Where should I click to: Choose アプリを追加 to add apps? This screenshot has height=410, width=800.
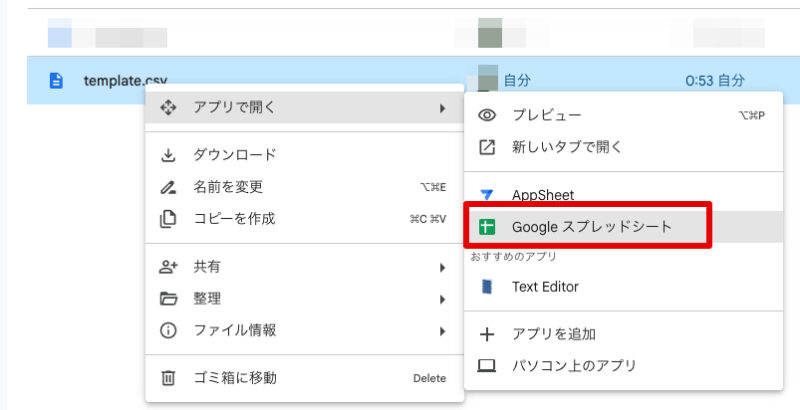pos(623,334)
